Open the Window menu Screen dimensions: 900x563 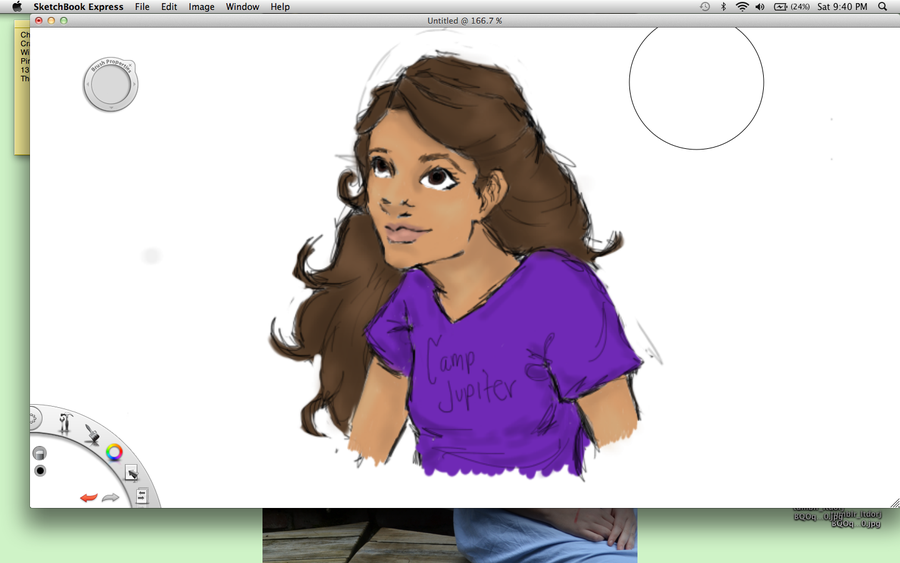(x=242, y=7)
